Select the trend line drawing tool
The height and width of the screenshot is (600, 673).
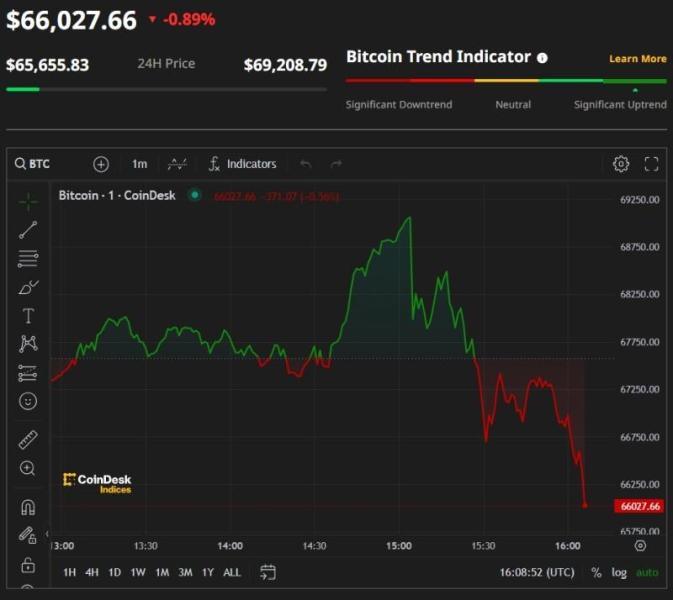tap(28, 230)
